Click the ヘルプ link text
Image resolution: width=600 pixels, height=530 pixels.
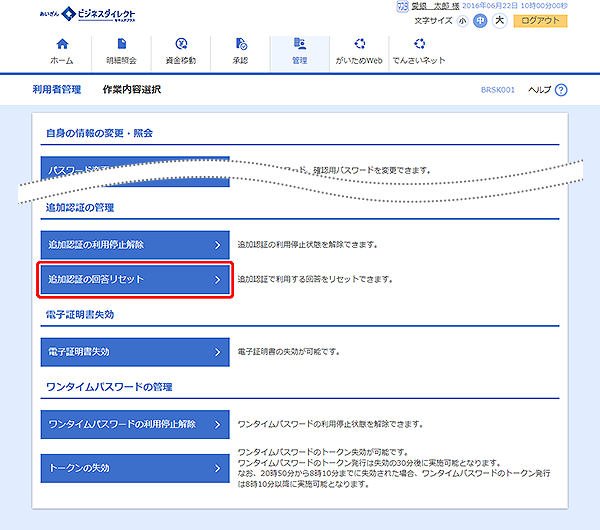pyautogui.click(x=540, y=90)
